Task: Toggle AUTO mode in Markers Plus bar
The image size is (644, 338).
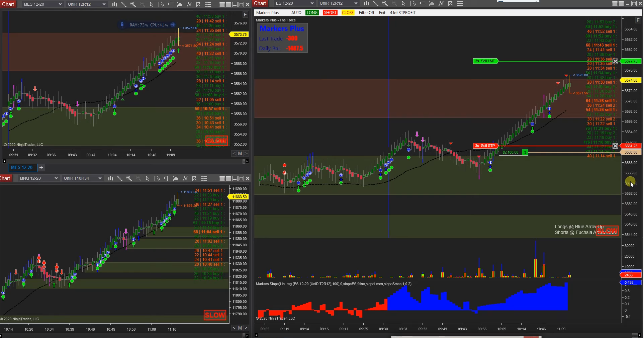Action: point(296,13)
